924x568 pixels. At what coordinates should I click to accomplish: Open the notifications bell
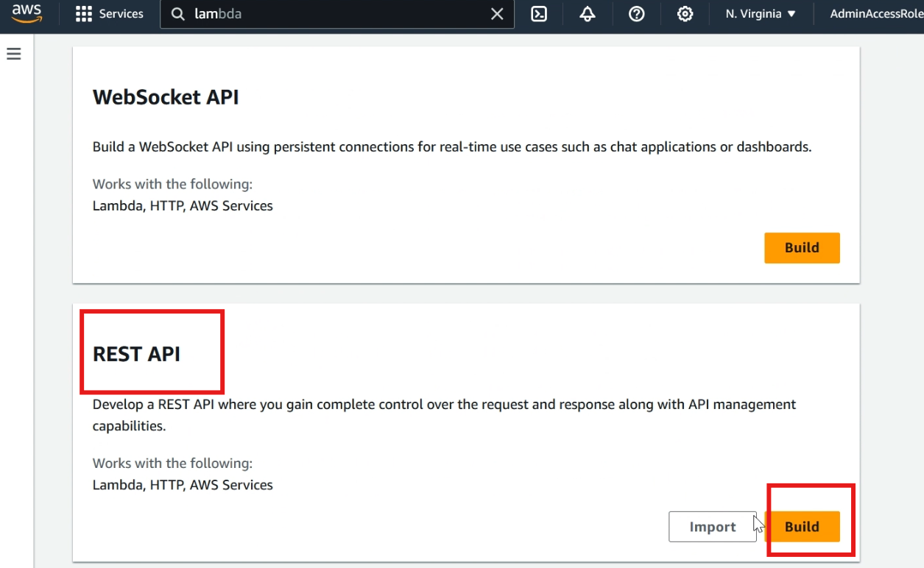(x=588, y=14)
